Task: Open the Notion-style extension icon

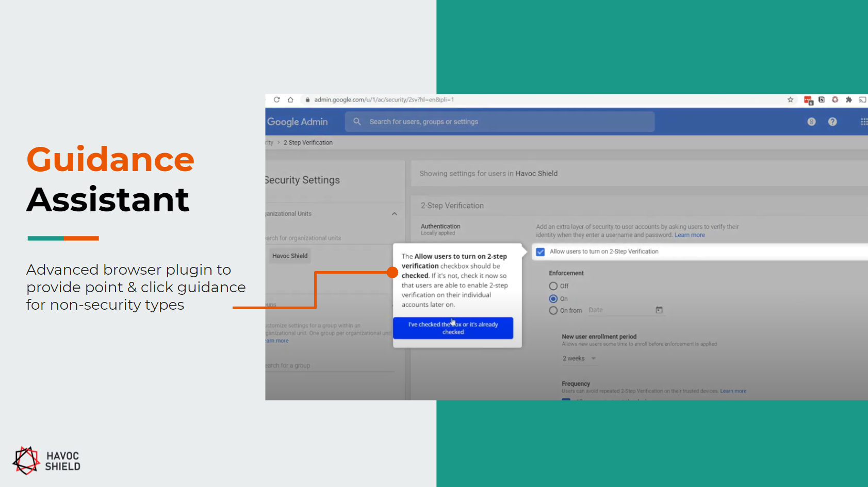Action: pos(822,99)
